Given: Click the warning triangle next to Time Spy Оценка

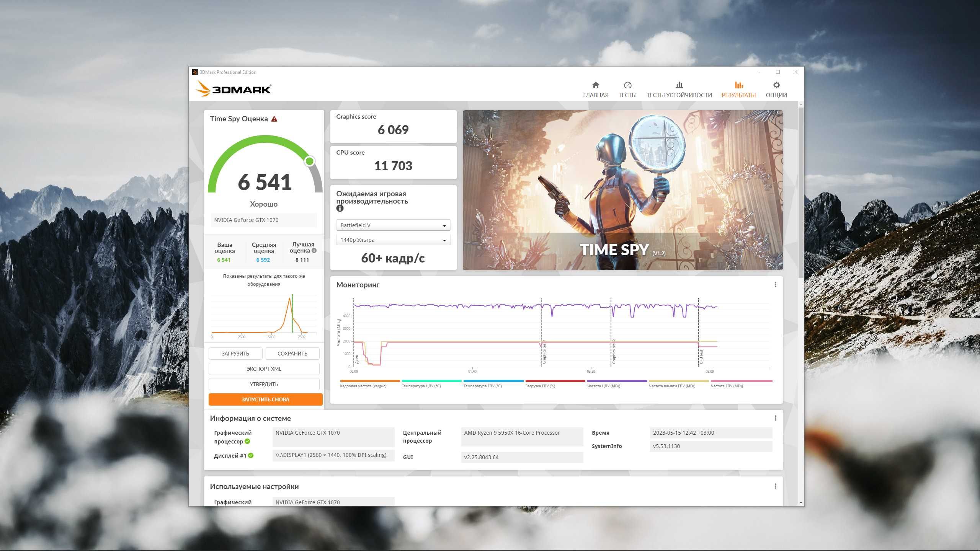Looking at the screenshot, I should pos(274,119).
